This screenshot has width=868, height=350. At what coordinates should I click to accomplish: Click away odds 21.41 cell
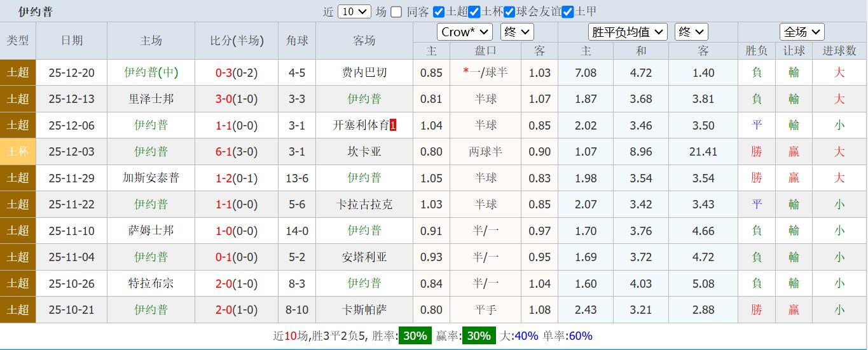tap(703, 152)
